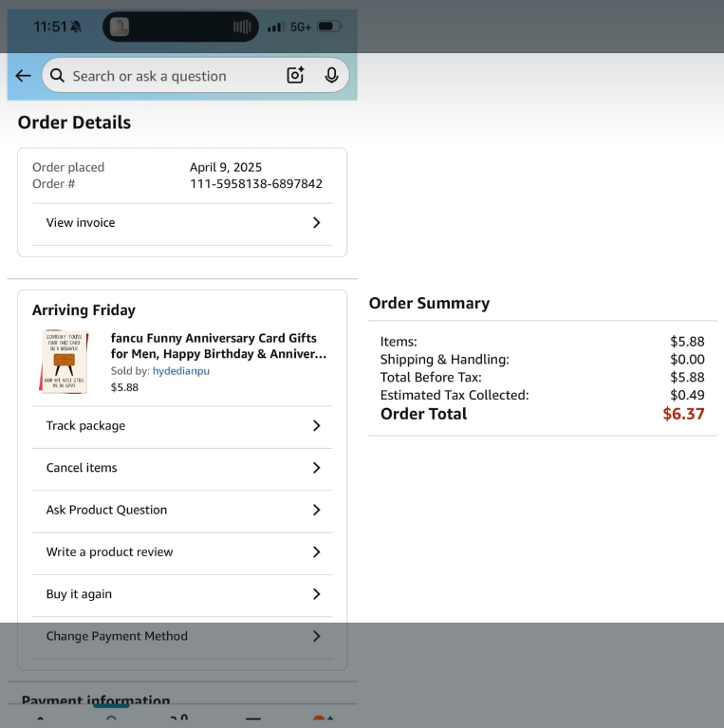Open the fancu Funny Anniversary Card title
Viewport: 724px width, 728px height.
[217, 346]
